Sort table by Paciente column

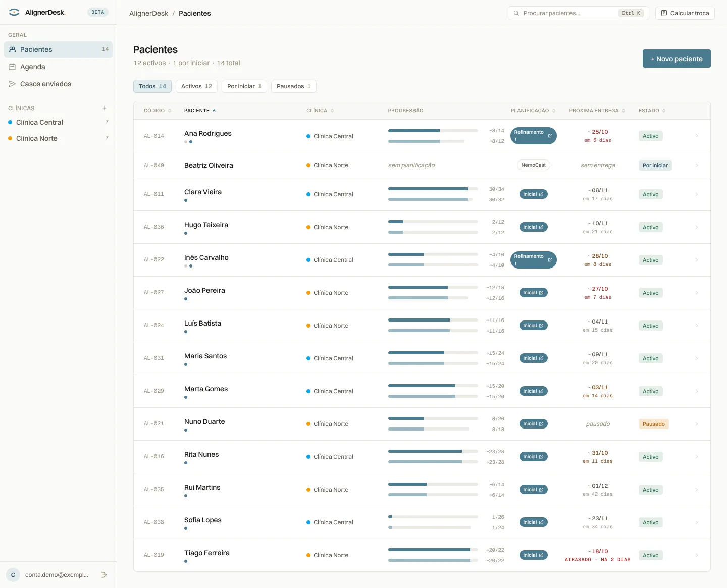click(200, 111)
